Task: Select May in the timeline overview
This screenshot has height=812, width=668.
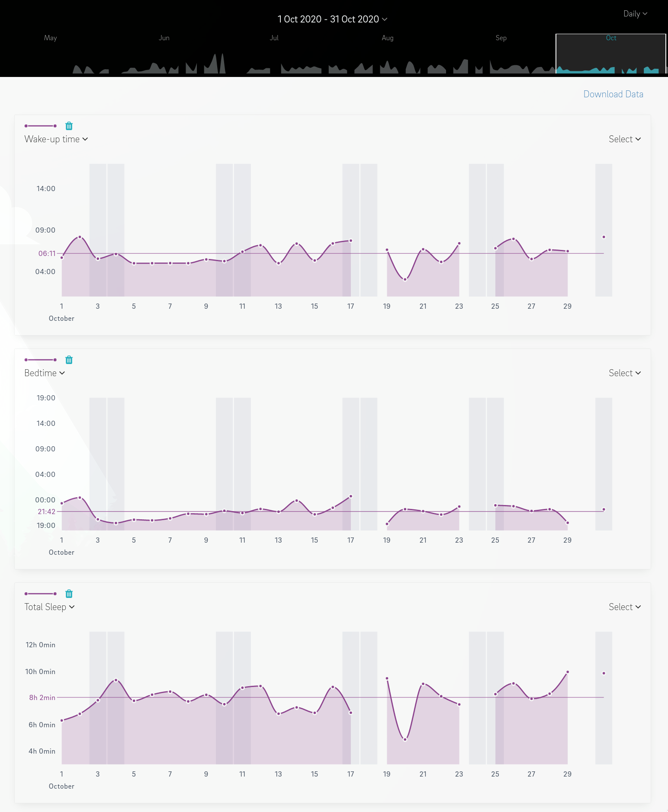Action: coord(51,38)
